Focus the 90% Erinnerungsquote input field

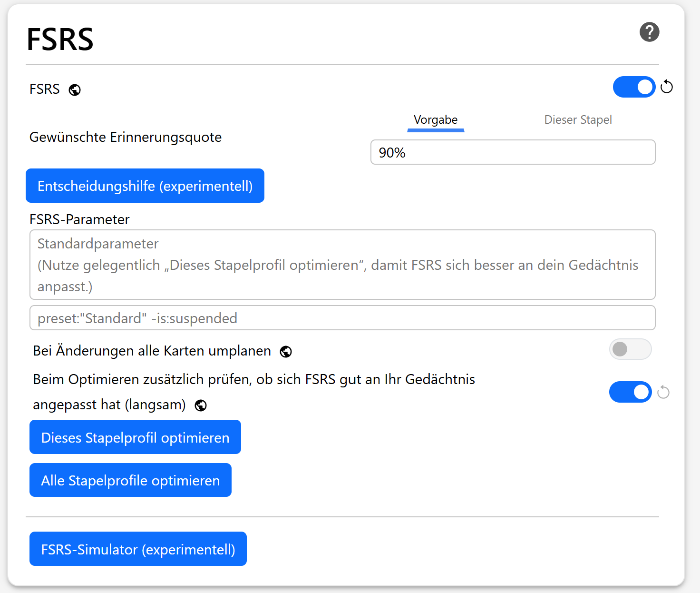click(513, 152)
